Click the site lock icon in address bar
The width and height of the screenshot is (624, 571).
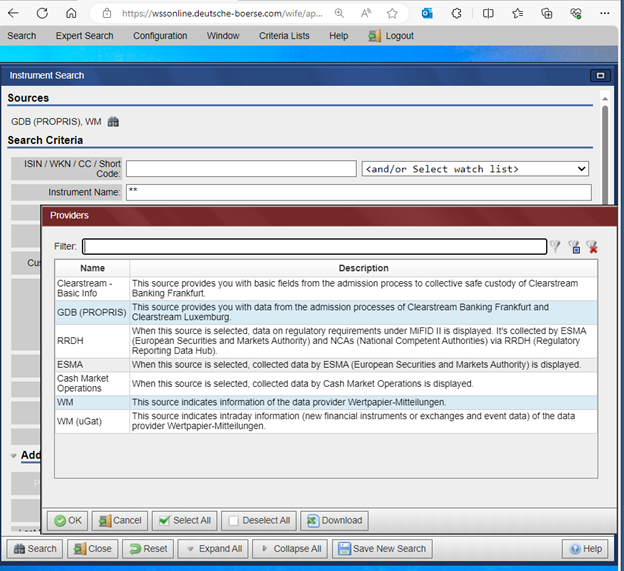(x=107, y=13)
